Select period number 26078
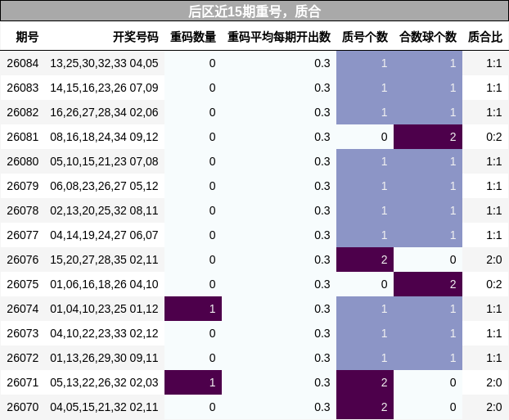This screenshot has height=420, width=509. [x=23, y=210]
